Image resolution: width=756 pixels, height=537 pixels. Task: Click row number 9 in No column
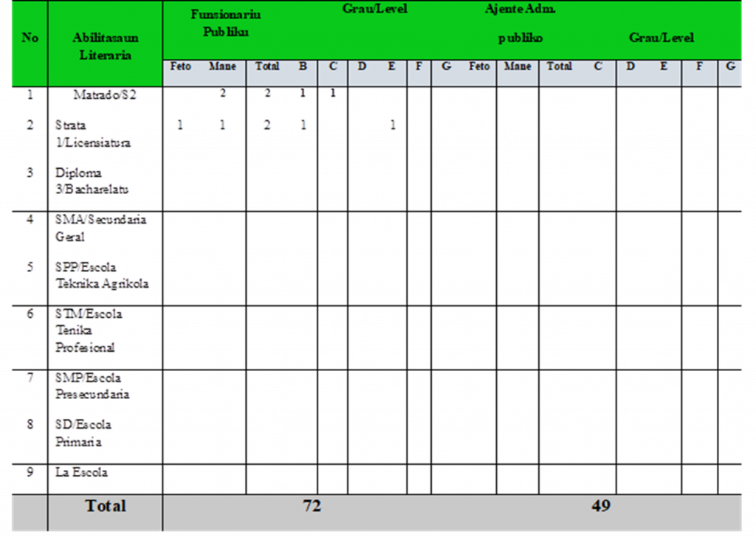[x=30, y=472]
